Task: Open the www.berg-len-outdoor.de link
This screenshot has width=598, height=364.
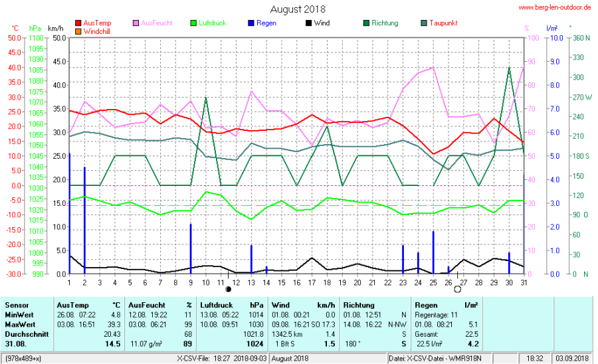Action: (554, 8)
